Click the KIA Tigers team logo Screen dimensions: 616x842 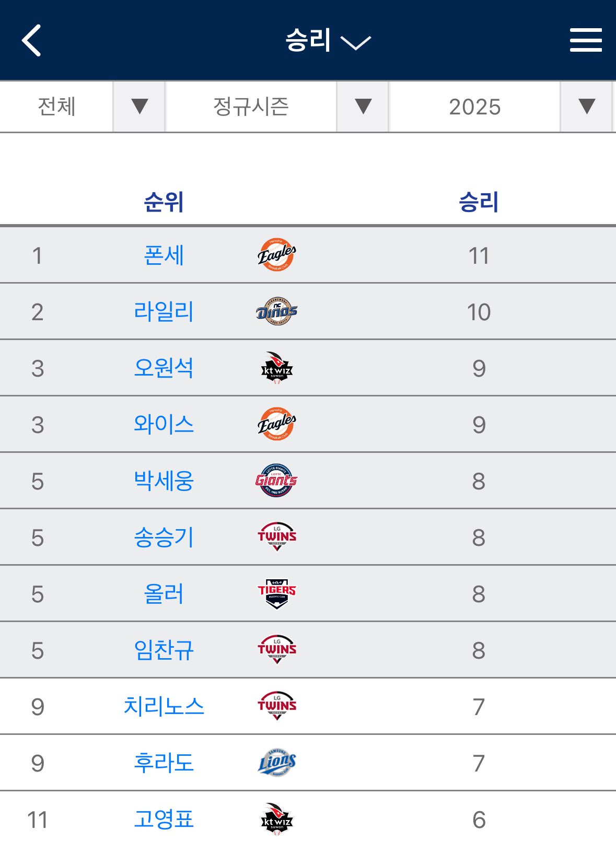coord(276,593)
